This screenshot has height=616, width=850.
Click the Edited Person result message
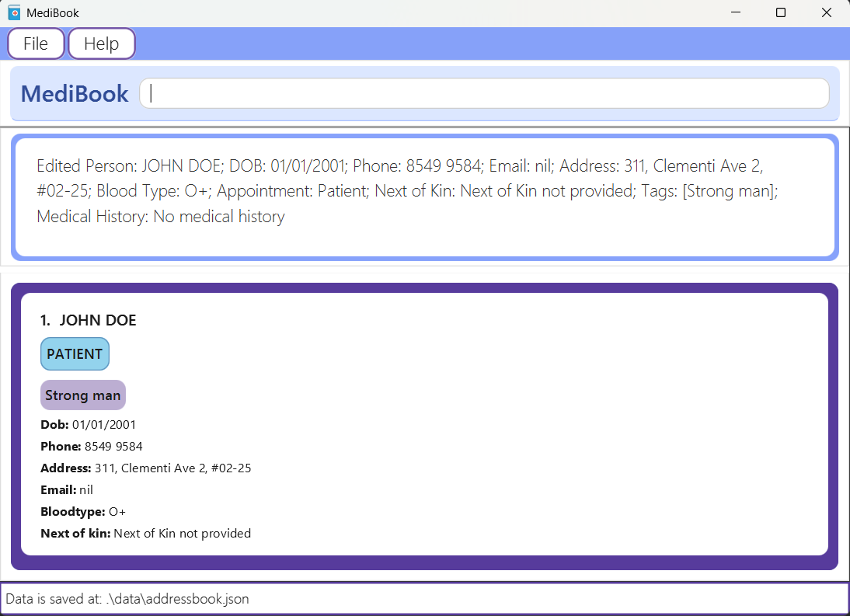tap(408, 191)
